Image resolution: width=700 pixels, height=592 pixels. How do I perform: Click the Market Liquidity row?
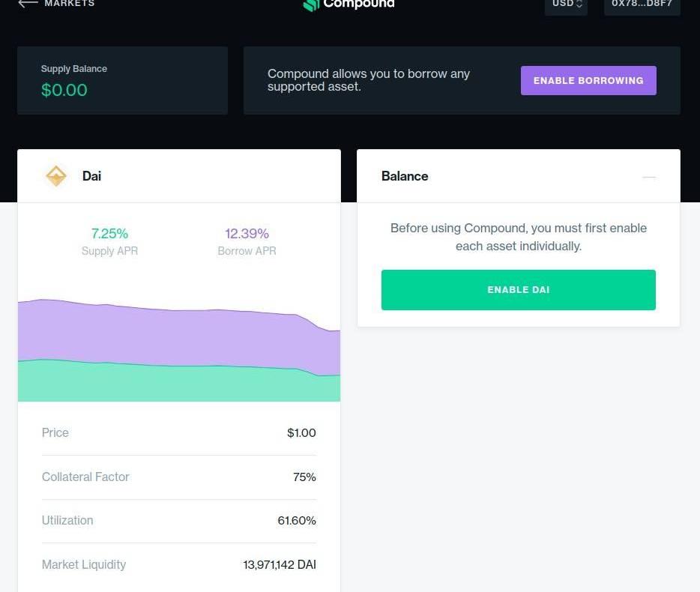pyautogui.click(x=178, y=564)
